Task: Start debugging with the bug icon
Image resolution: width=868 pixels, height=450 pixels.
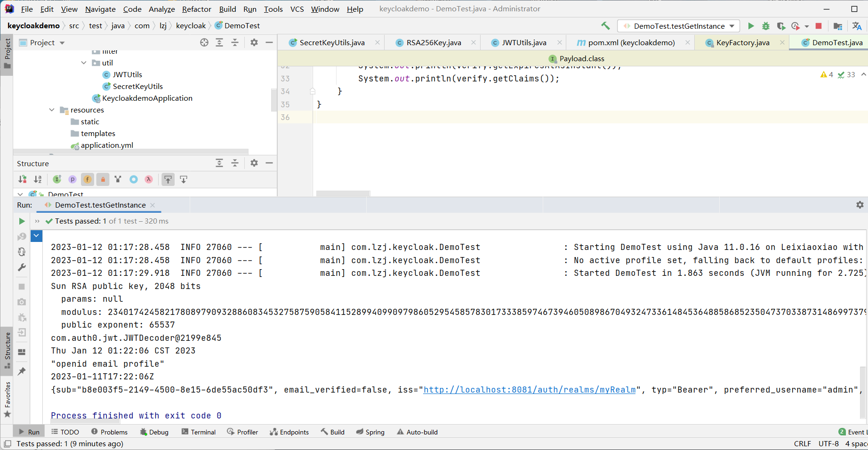Action: pyautogui.click(x=766, y=26)
